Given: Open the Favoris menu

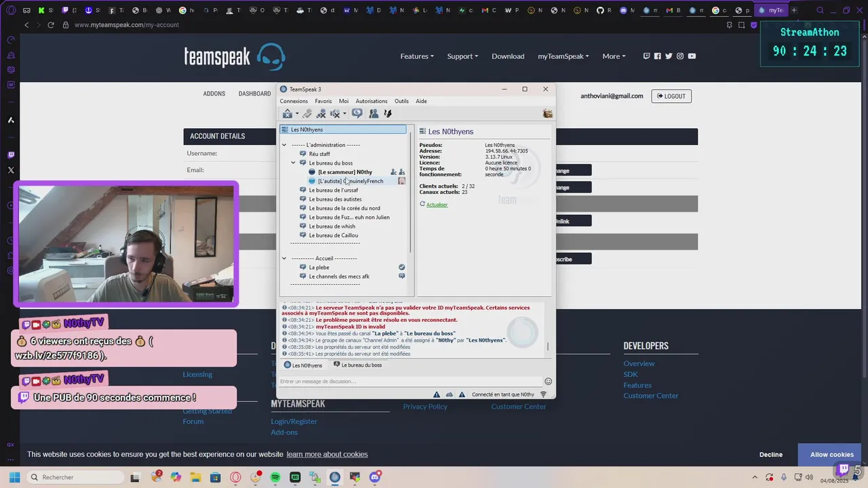Looking at the screenshot, I should click(323, 101).
